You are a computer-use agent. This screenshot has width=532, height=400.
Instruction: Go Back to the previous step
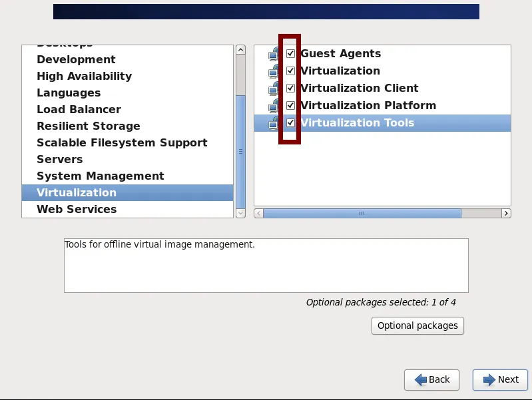pos(431,379)
